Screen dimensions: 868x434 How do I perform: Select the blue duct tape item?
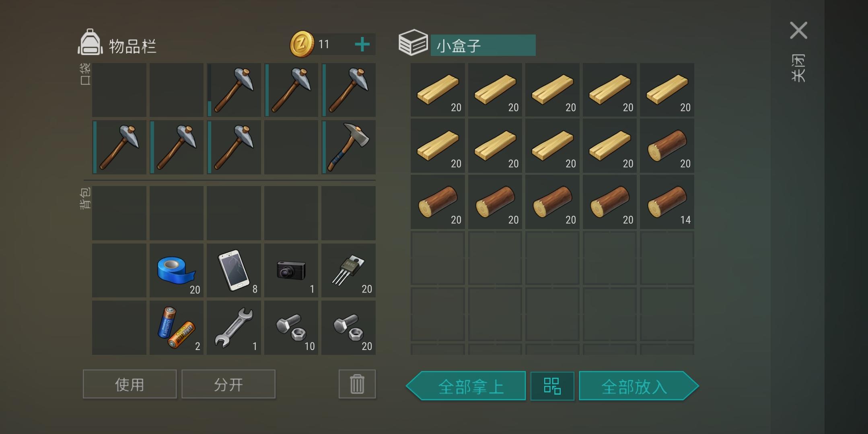click(177, 270)
